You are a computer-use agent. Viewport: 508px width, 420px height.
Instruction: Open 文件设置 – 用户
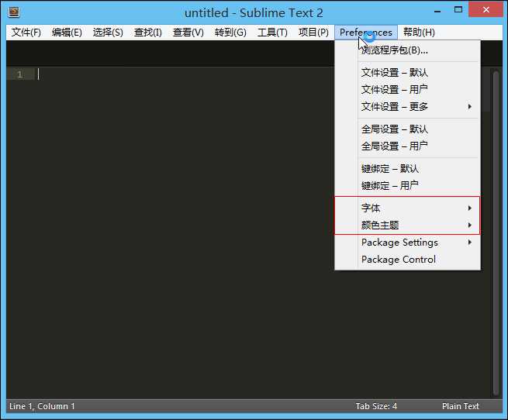point(408,89)
